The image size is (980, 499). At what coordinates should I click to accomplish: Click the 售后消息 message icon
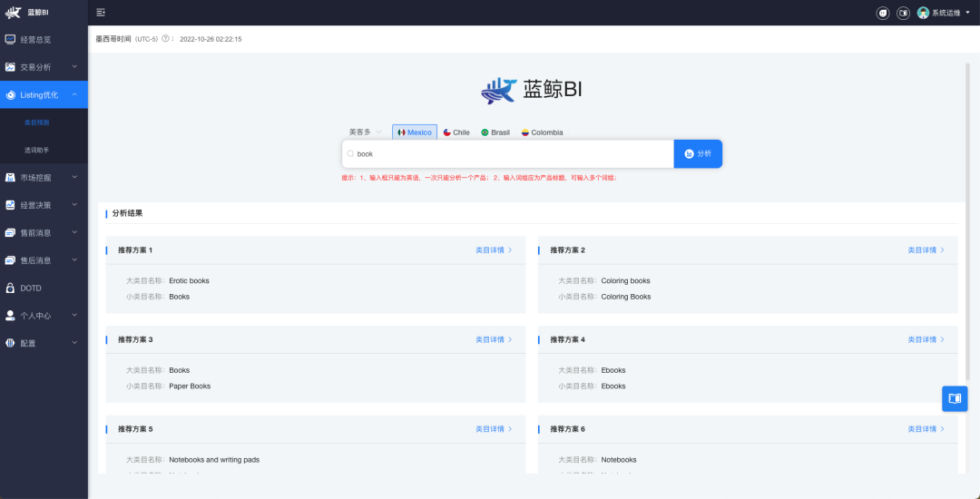[10, 260]
